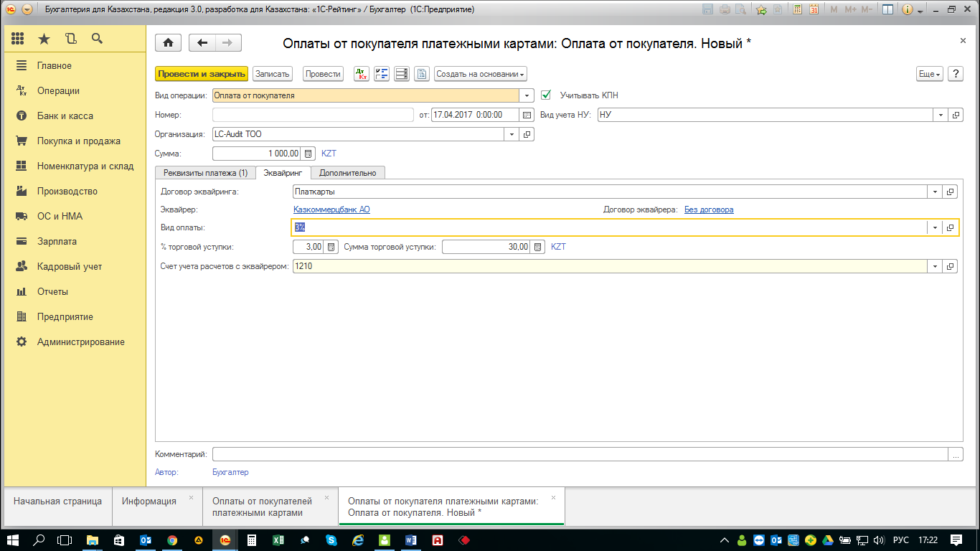Open the ОС и НМА section
This screenshot has width=980, height=551.
60,217
